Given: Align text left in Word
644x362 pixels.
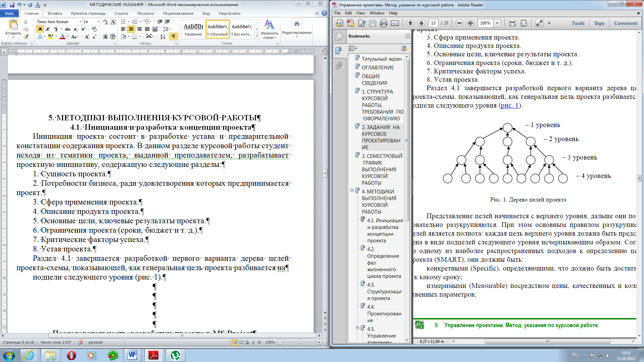Looking at the screenshot, I should tap(123, 29).
